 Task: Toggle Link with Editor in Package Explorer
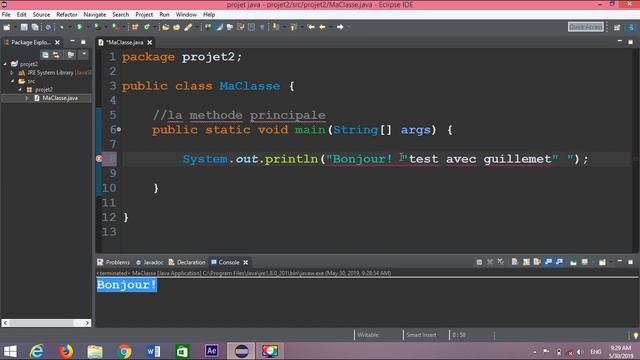pos(56,55)
